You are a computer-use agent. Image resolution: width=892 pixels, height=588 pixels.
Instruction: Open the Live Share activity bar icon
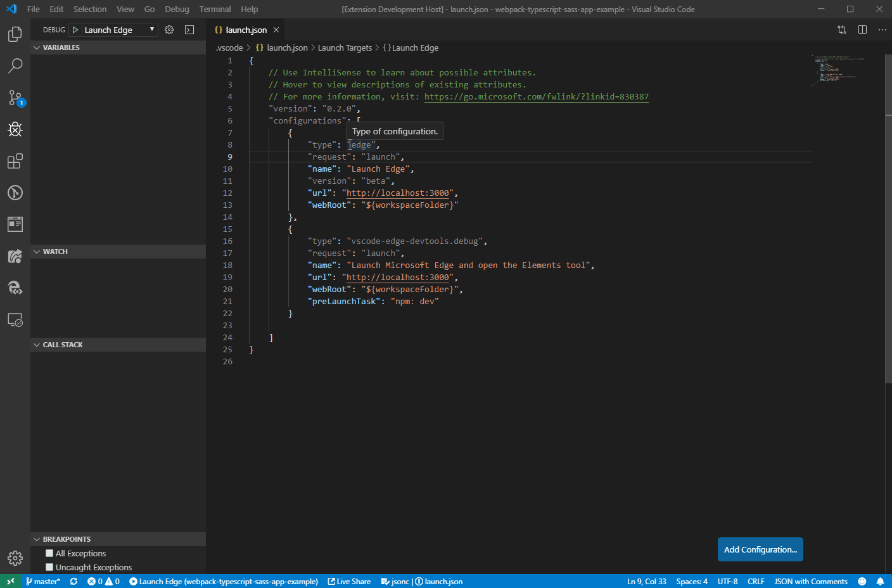click(15, 256)
